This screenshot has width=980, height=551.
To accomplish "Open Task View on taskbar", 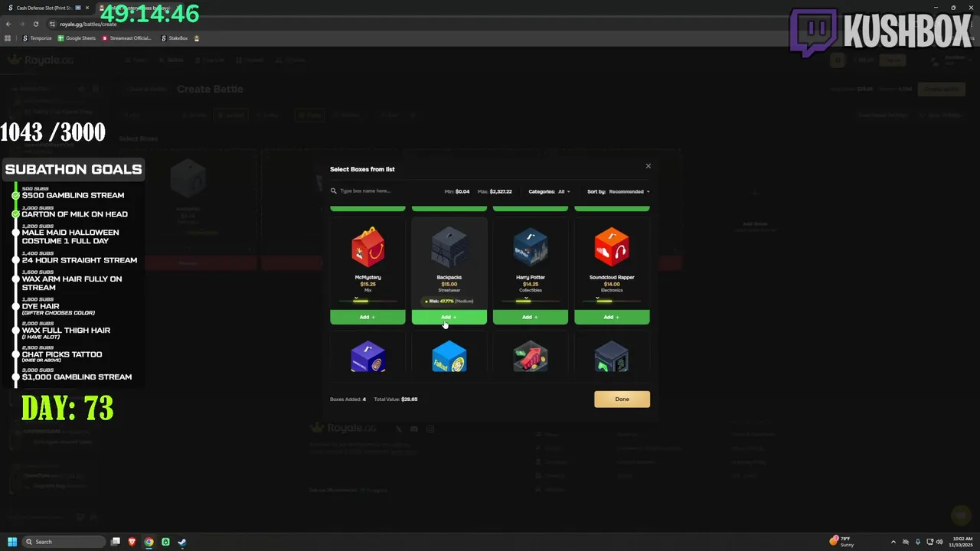I will (116, 542).
